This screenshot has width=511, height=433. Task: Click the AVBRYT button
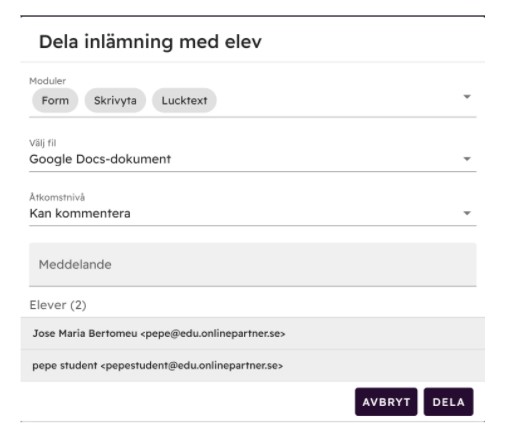[x=386, y=402]
